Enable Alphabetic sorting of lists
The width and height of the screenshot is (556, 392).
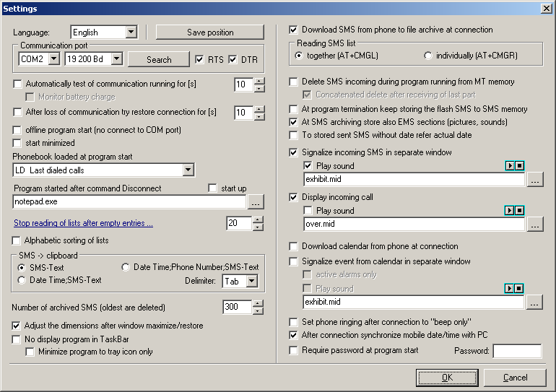(18, 240)
